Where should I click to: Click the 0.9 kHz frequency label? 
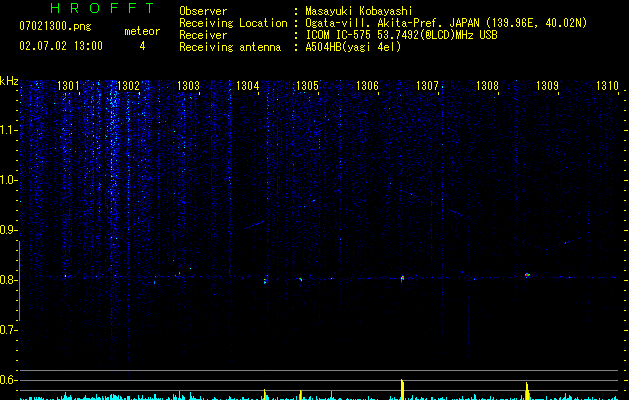(8, 230)
